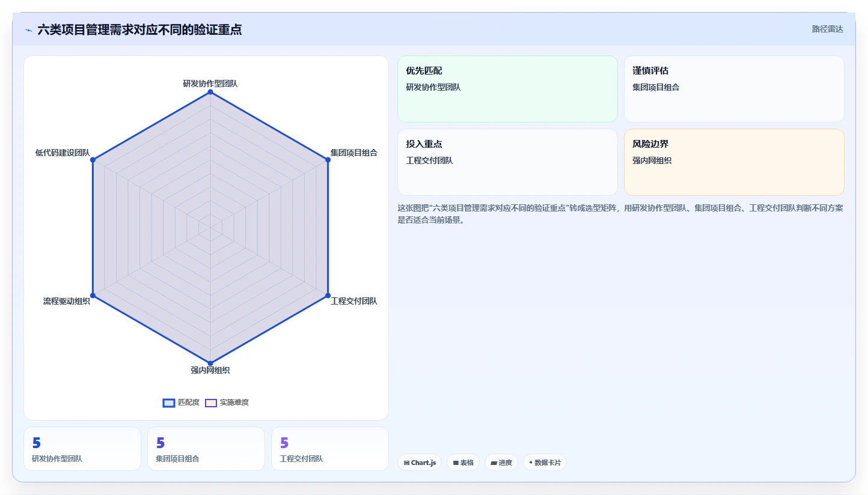This screenshot has height=495, width=868.
Task: Click 集团项目组合 text inside 谨慎评估 card
Action: (x=656, y=87)
